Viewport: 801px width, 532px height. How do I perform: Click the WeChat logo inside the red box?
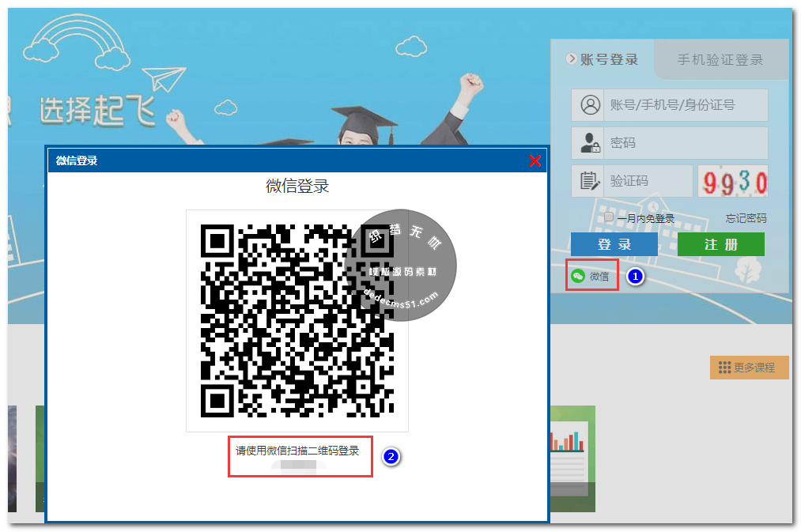click(578, 275)
